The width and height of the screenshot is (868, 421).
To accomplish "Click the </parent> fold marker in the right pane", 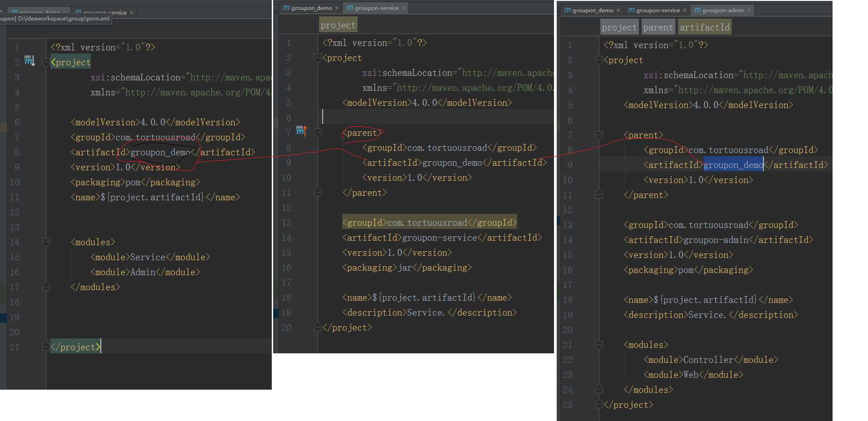I will pos(599,194).
